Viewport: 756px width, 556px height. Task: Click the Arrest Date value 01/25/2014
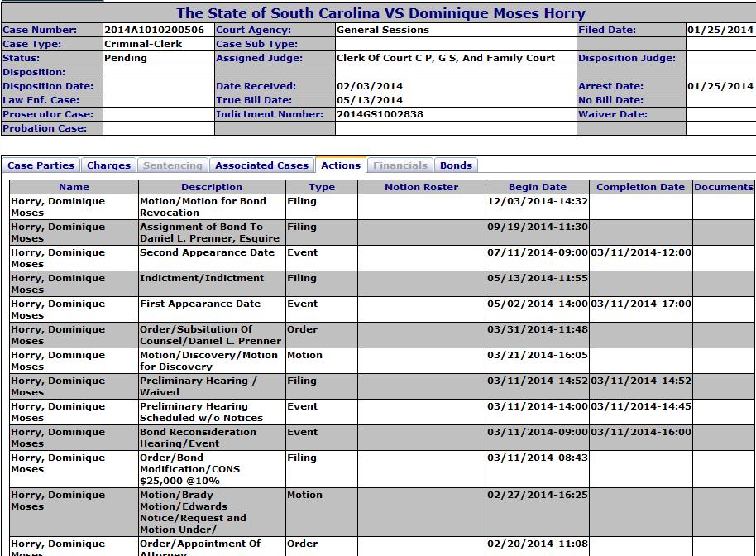pos(720,86)
